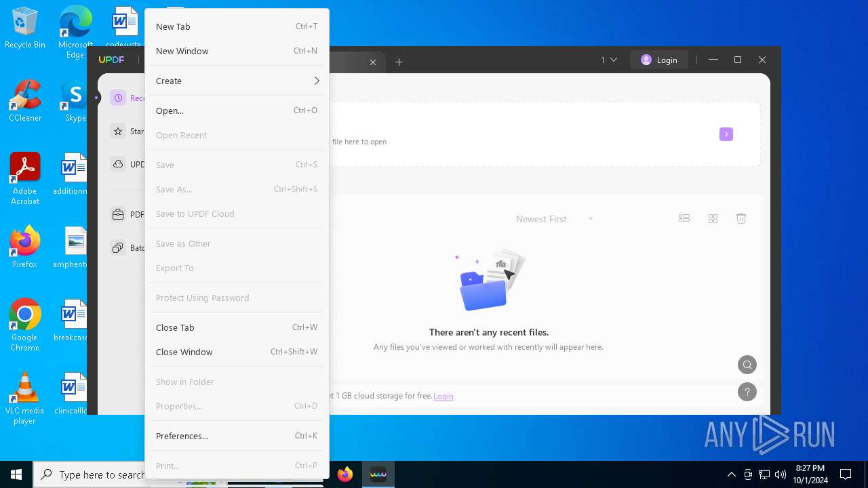Image resolution: width=868 pixels, height=488 pixels.
Task: Open the Batch icon in sidebar
Action: pos(118,247)
